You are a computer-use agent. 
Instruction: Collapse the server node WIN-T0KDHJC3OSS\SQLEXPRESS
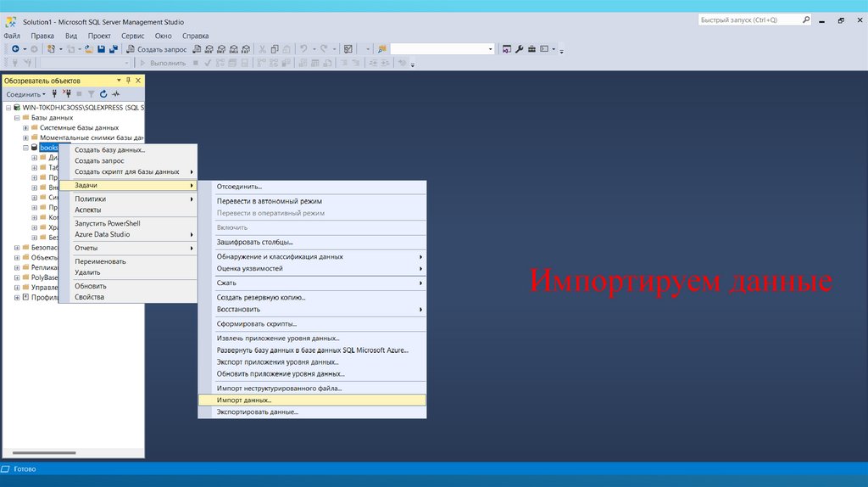8,108
